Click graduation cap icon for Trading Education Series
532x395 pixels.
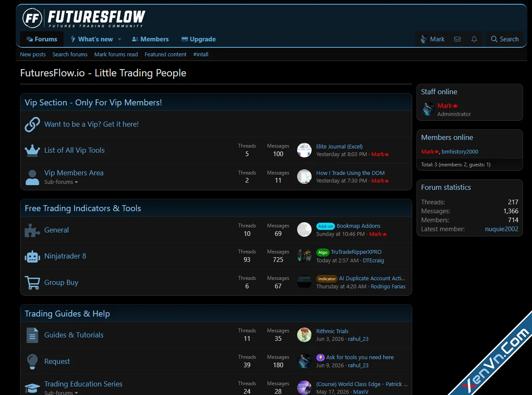tap(32, 388)
